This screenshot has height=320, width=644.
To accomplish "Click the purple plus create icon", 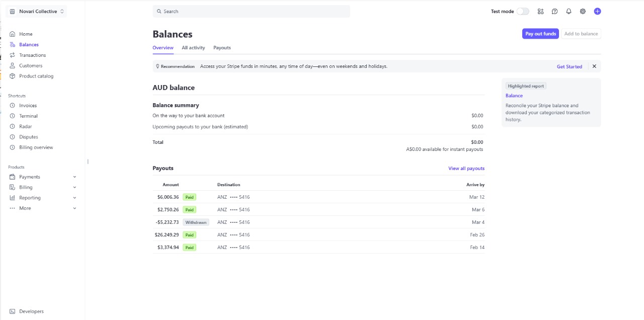I will click(597, 11).
